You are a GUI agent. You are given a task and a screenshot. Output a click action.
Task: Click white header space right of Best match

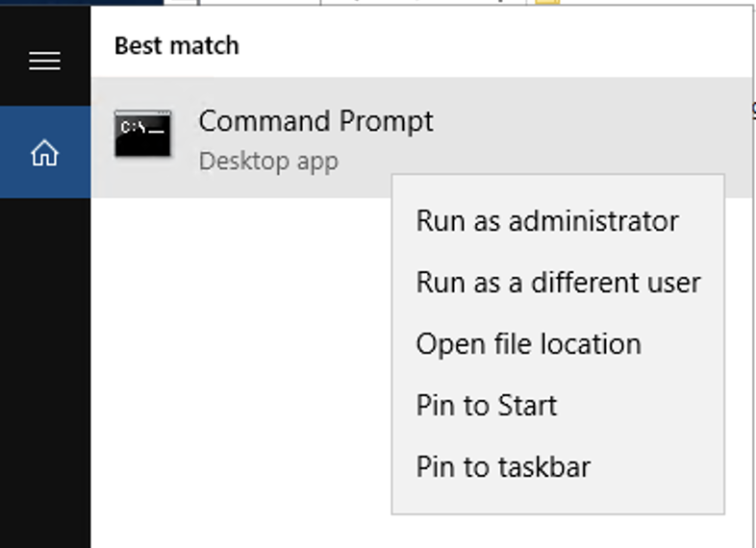pos(481,45)
